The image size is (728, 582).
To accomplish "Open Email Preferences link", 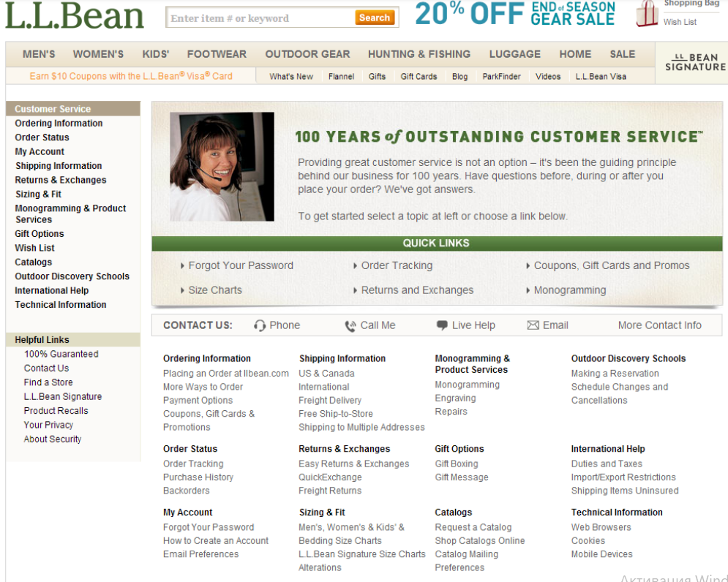I will tap(200, 555).
